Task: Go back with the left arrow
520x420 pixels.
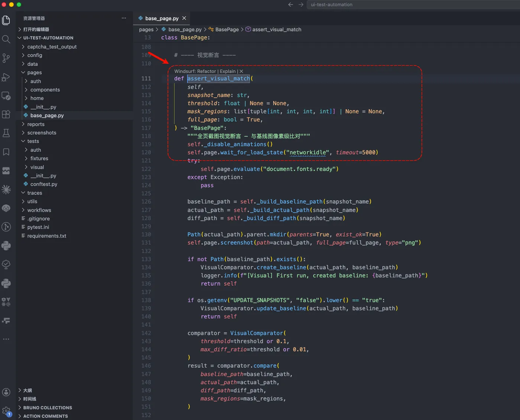Action: [x=290, y=4]
